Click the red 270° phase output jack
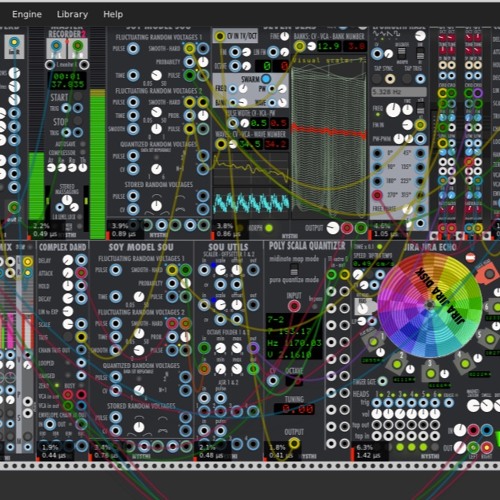500x500 pixels. [x=377, y=195]
